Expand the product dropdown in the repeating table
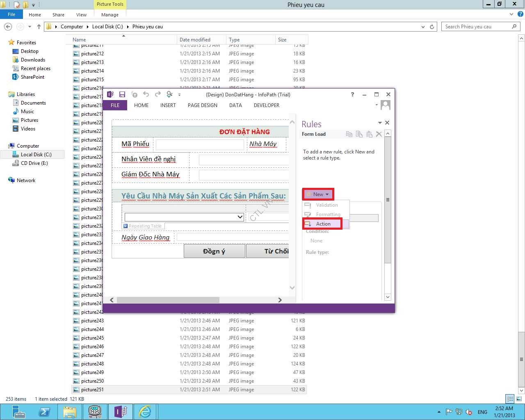This screenshot has width=525, height=420. [x=240, y=217]
